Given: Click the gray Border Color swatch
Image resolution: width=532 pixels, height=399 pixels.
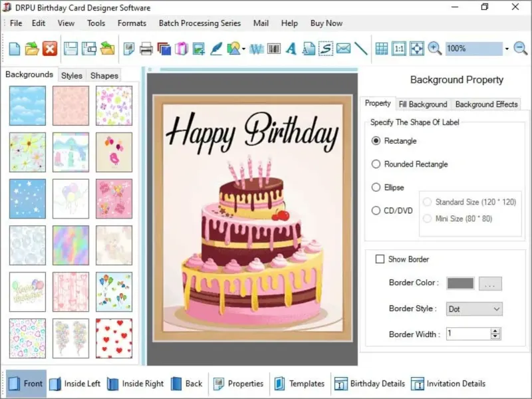Looking at the screenshot, I should click(460, 283).
